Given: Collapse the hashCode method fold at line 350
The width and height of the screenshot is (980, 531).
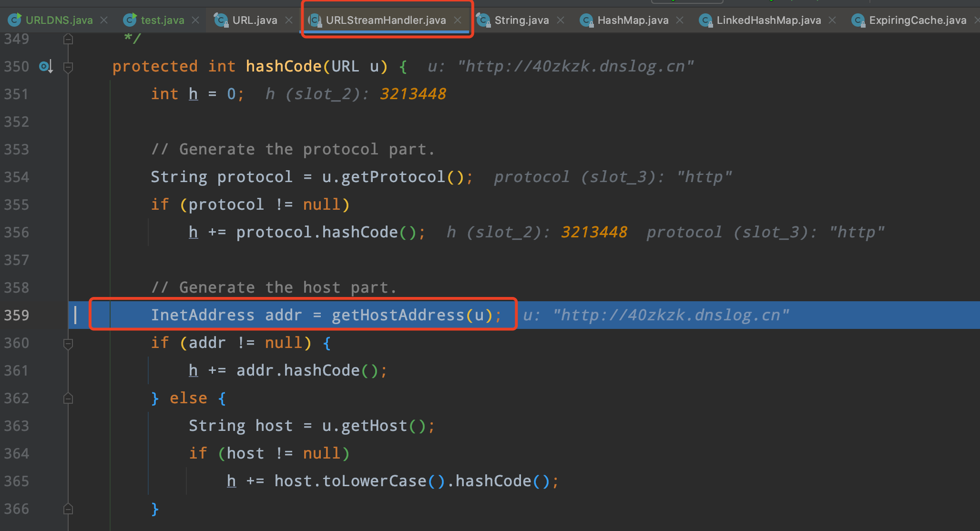Looking at the screenshot, I should coord(68,66).
